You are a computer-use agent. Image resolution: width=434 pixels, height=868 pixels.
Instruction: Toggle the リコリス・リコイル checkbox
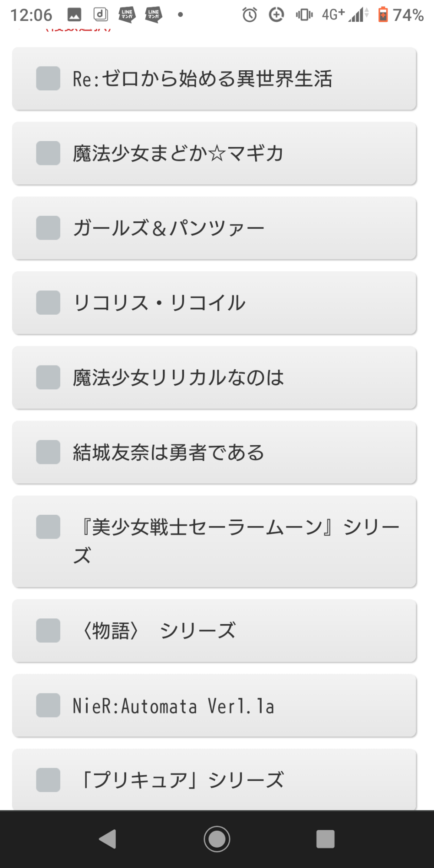point(48,302)
